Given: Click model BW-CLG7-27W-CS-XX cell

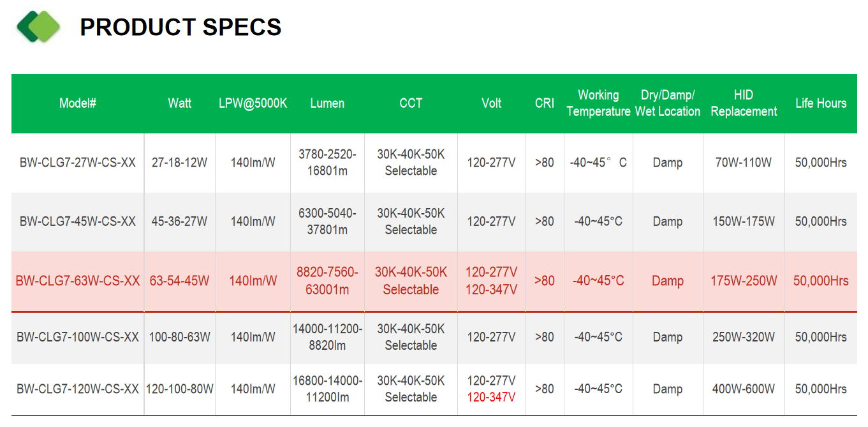Looking at the screenshot, I should (x=78, y=163).
